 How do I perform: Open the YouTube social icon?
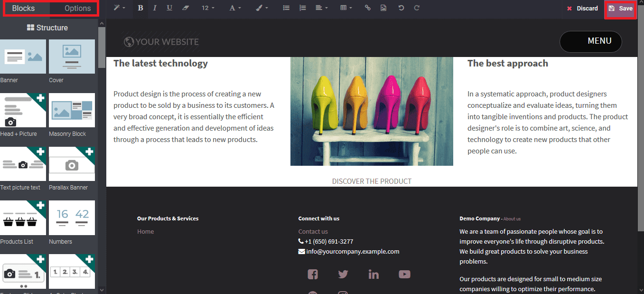[x=404, y=274]
